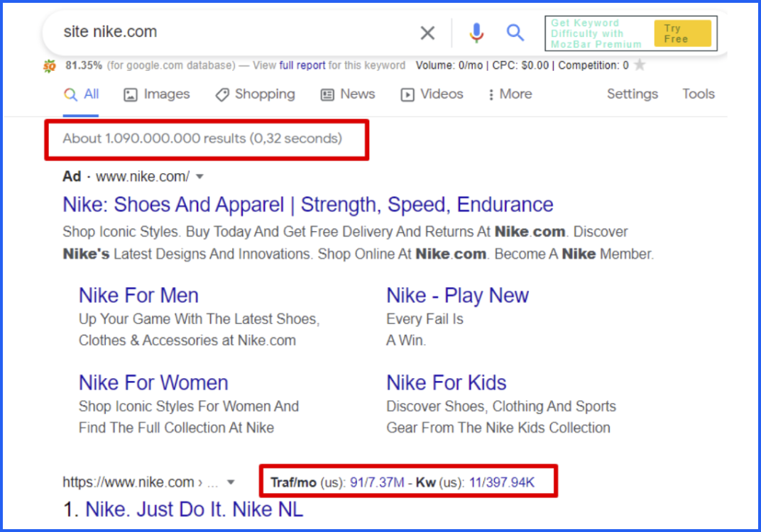Switch to the Images tab

[x=156, y=94]
